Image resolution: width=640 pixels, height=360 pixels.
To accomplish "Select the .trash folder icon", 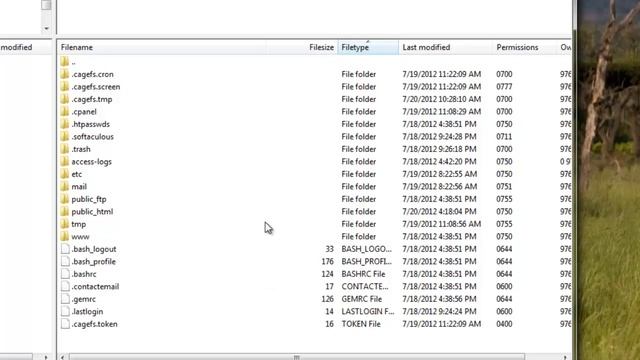I will (x=64, y=149).
